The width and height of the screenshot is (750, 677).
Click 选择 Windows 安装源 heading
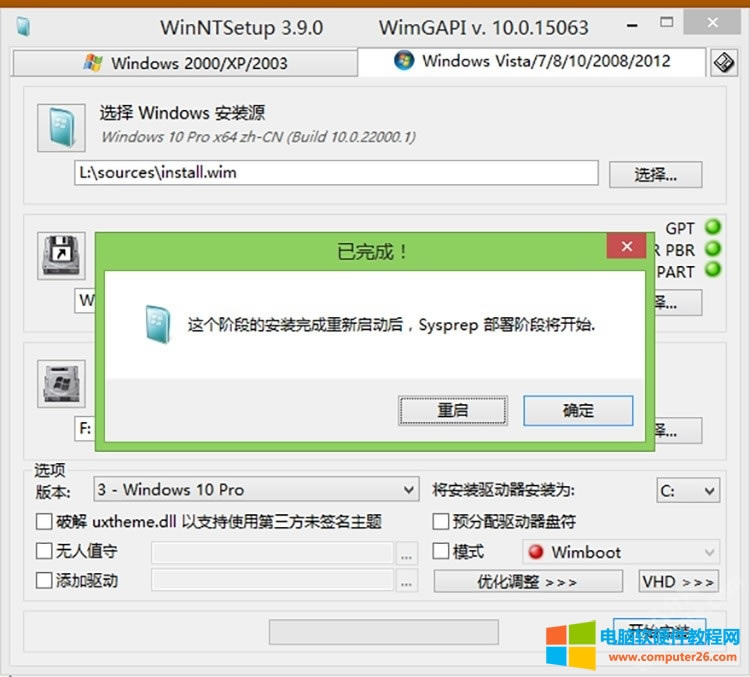click(x=182, y=113)
